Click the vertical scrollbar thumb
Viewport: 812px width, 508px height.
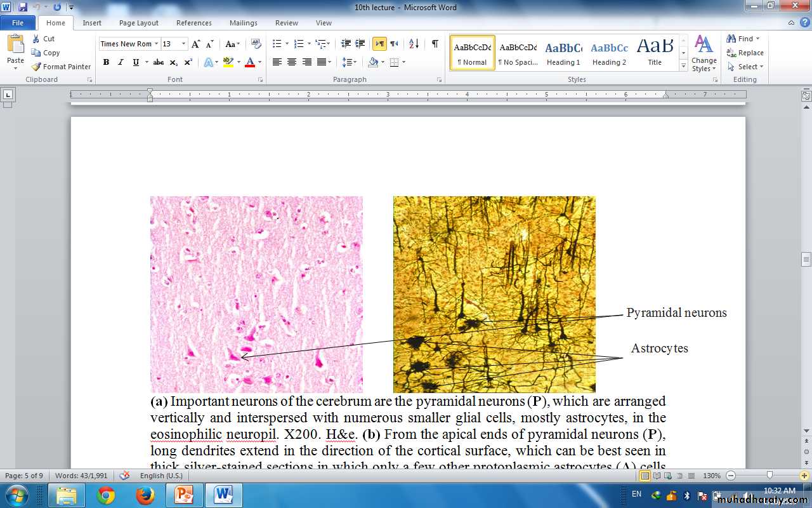pyautogui.click(x=806, y=259)
